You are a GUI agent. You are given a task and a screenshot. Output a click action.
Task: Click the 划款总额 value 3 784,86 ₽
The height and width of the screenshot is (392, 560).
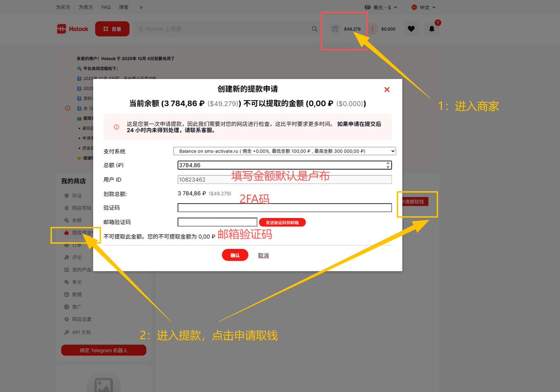coord(192,193)
